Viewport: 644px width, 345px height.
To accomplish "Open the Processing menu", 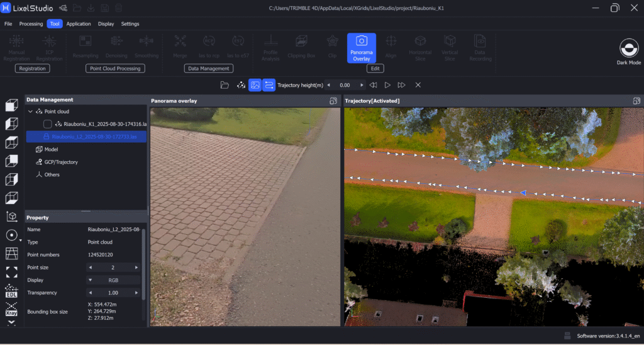I will click(x=31, y=24).
